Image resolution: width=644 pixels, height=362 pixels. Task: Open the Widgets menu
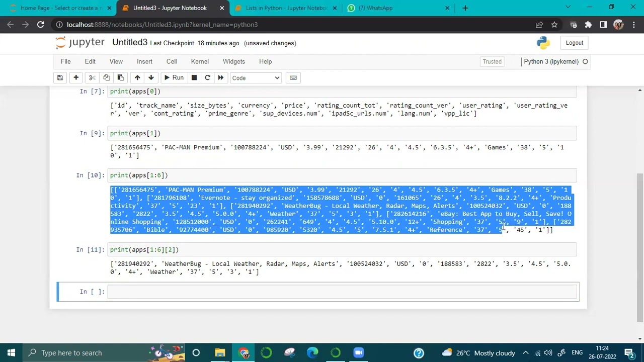(x=234, y=61)
